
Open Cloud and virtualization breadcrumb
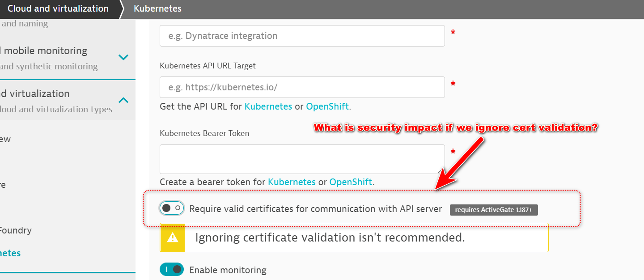(58, 8)
